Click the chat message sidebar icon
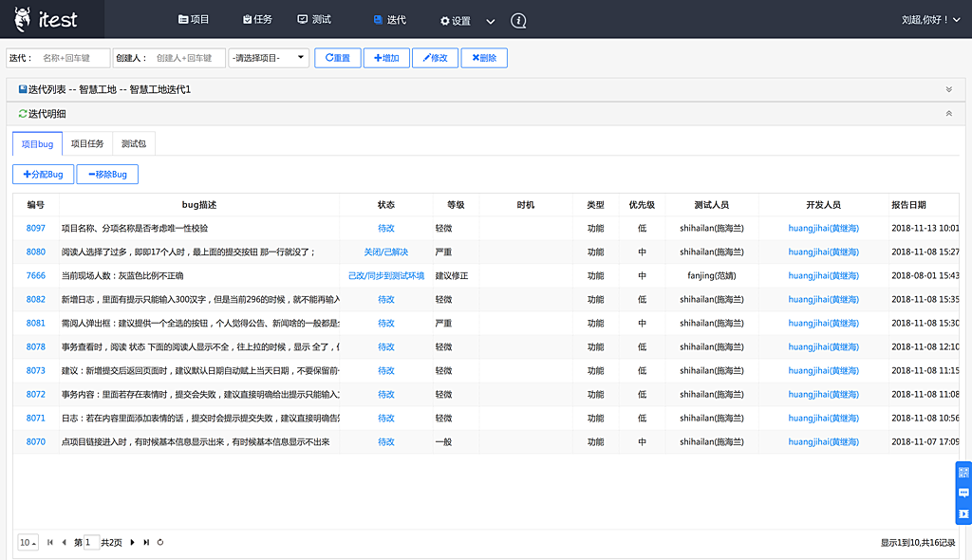Screen dimensions: 972x560 [x=963, y=493]
